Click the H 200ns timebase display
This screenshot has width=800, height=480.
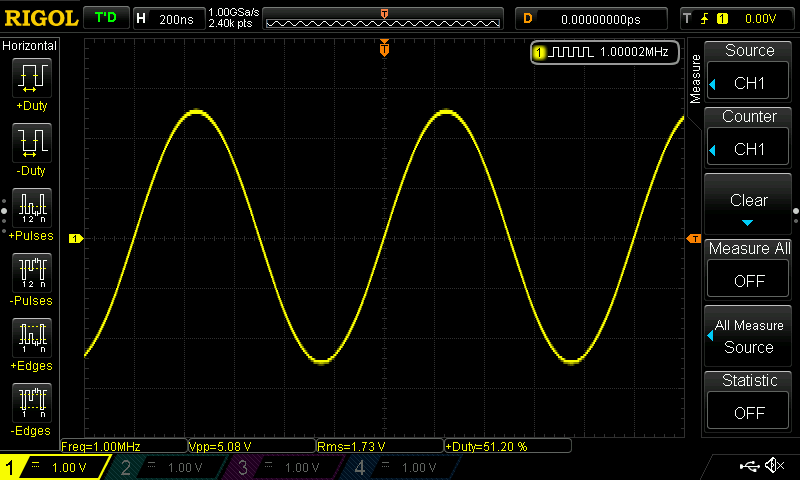166,19
